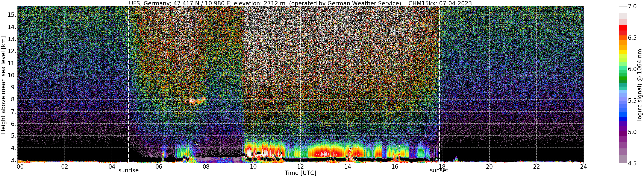
Task: Click the y-axis tick label '10.'
Action: pyautogui.click(x=12, y=75)
